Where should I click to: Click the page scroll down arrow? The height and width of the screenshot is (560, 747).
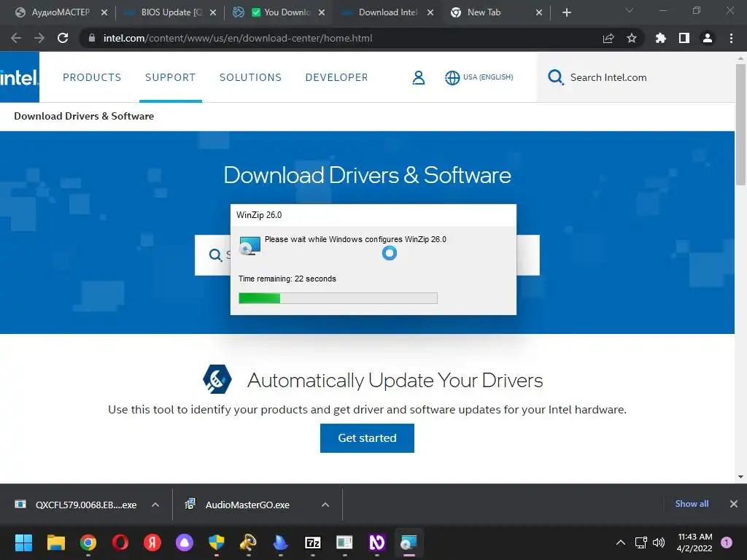point(740,476)
